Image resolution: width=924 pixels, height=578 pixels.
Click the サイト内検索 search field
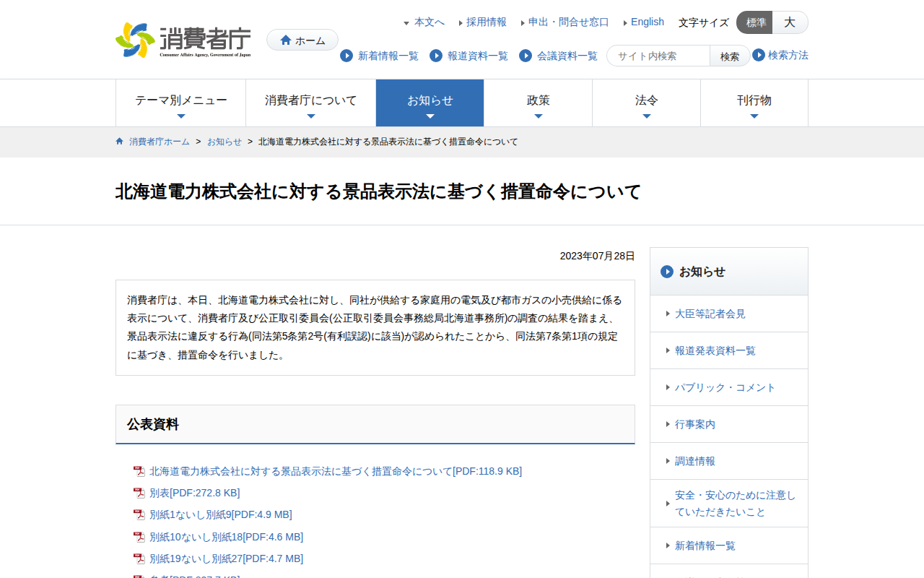[658, 56]
